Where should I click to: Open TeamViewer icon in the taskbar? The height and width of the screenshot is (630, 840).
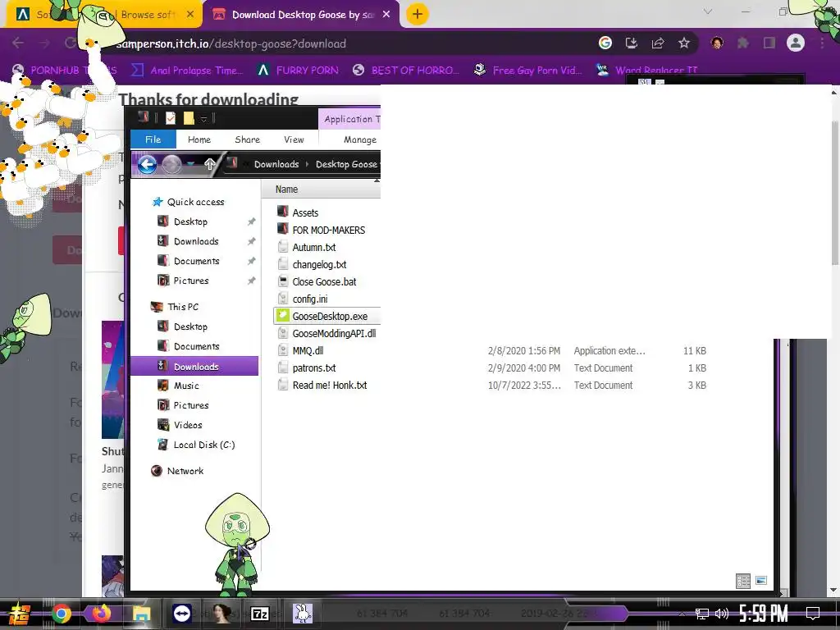tap(181, 614)
